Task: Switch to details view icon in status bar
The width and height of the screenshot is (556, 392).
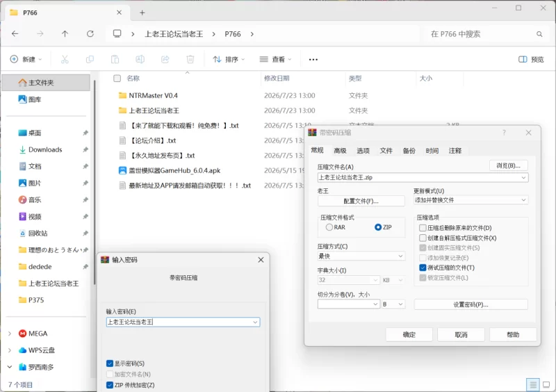Action: click(532, 384)
